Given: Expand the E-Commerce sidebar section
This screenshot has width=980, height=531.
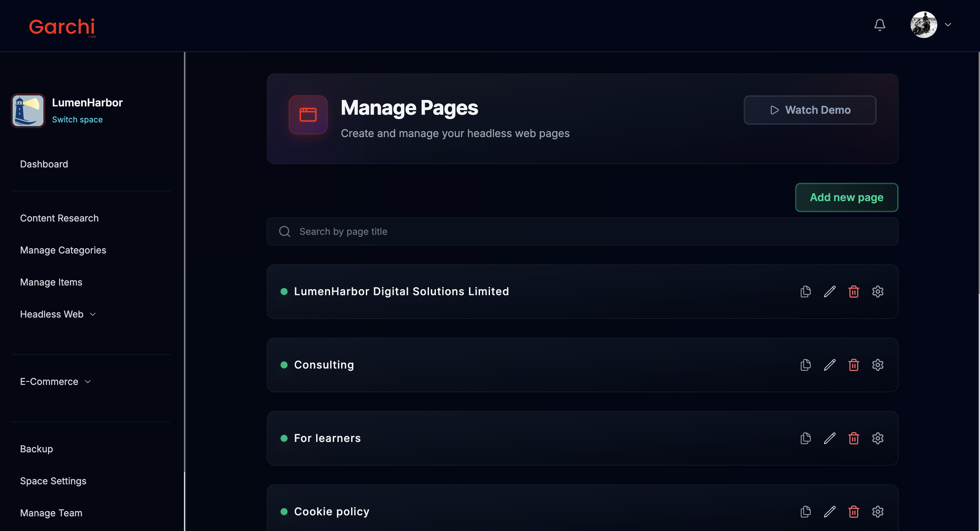Looking at the screenshot, I should tap(55, 382).
